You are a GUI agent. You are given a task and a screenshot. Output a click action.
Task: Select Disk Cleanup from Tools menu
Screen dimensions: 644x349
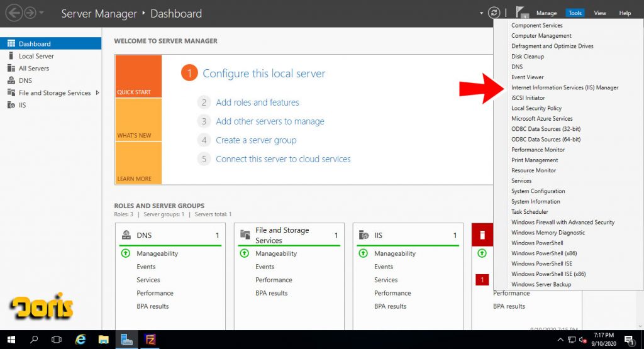[528, 56]
